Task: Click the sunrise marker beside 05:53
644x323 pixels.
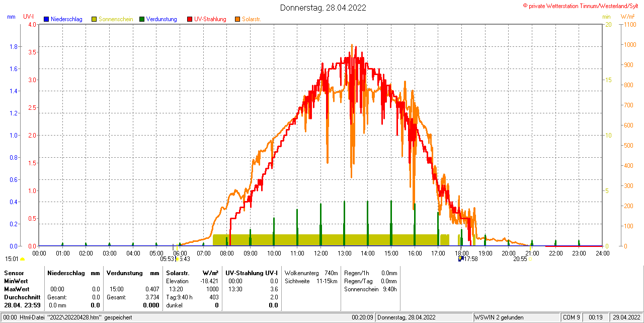Action: (x=177, y=259)
